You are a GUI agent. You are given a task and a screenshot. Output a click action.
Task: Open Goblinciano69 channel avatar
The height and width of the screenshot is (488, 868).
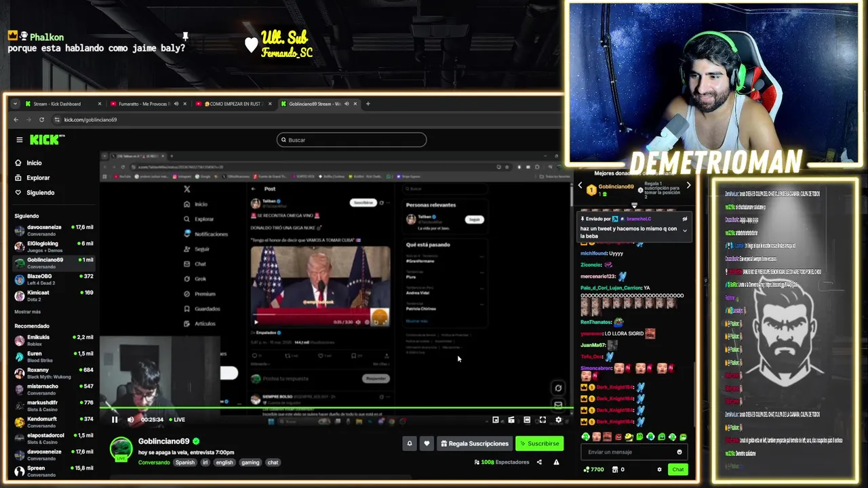coord(121,449)
